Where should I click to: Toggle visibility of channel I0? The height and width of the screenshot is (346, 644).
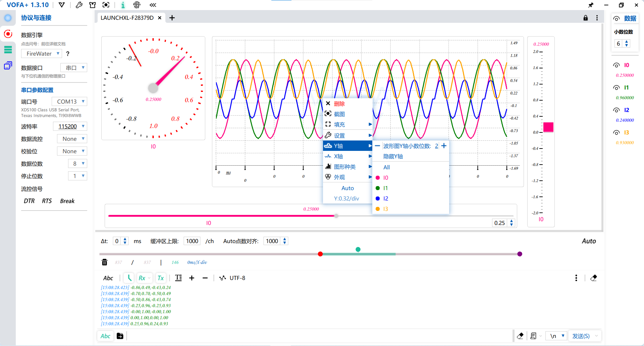tap(616, 65)
